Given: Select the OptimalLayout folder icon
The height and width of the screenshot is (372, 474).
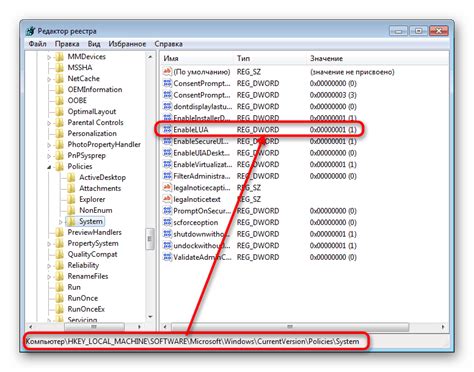Looking at the screenshot, I should point(59,112).
